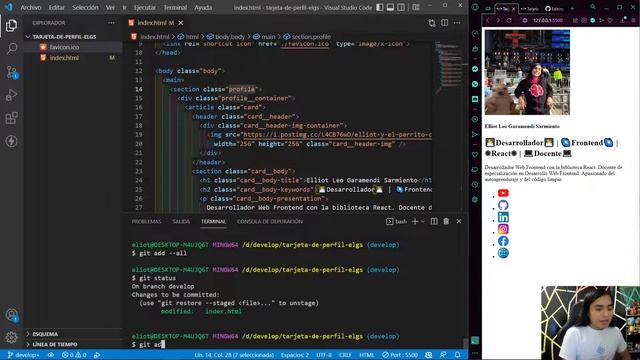Screen dimensions: 640x360
Task: Click the Explorer panel three-dots menu
Action: pyautogui.click(x=111, y=23)
